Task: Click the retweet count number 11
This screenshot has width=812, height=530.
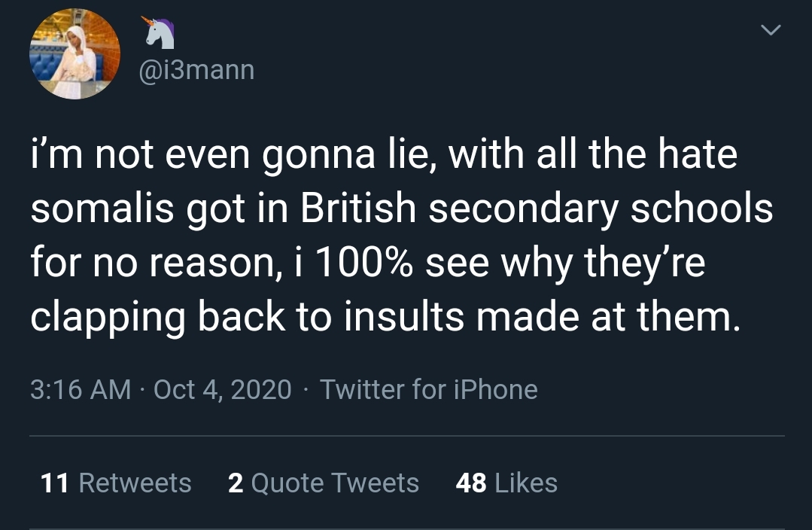Action: pyautogui.click(x=55, y=483)
